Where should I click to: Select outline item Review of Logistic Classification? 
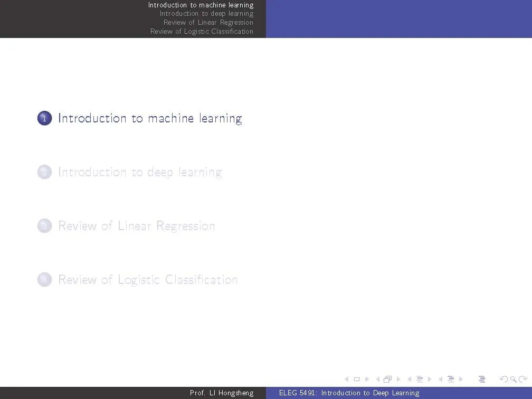click(x=148, y=280)
